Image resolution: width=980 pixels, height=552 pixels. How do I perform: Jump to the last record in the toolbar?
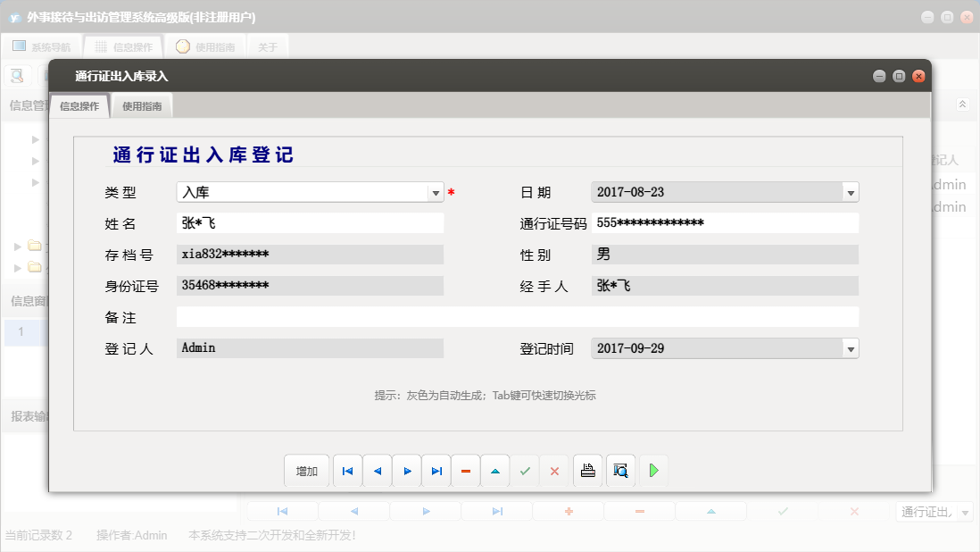[436, 471]
